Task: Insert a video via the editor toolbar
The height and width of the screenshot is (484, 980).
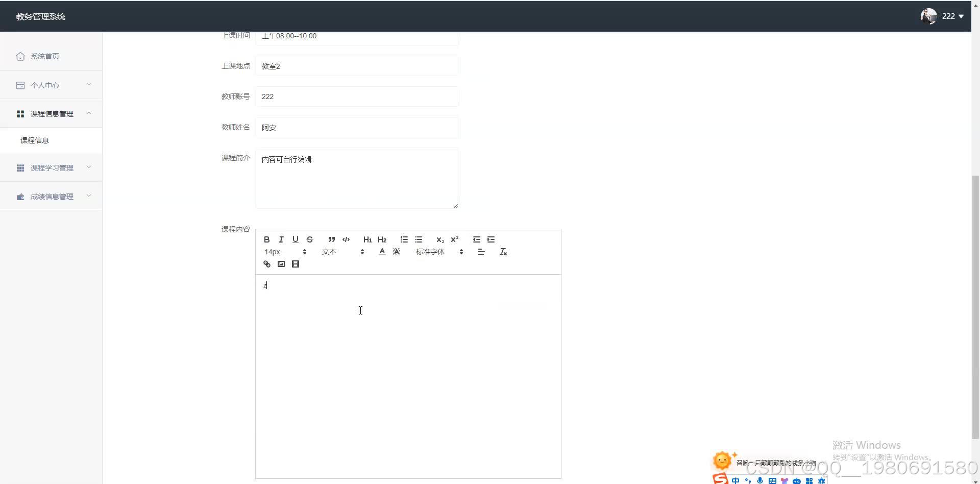Action: [296, 264]
